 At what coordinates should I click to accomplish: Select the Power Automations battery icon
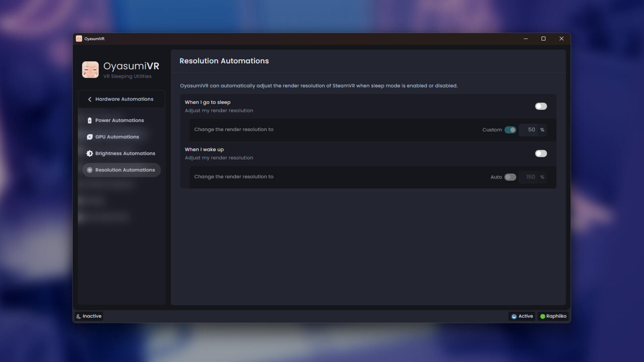89,120
